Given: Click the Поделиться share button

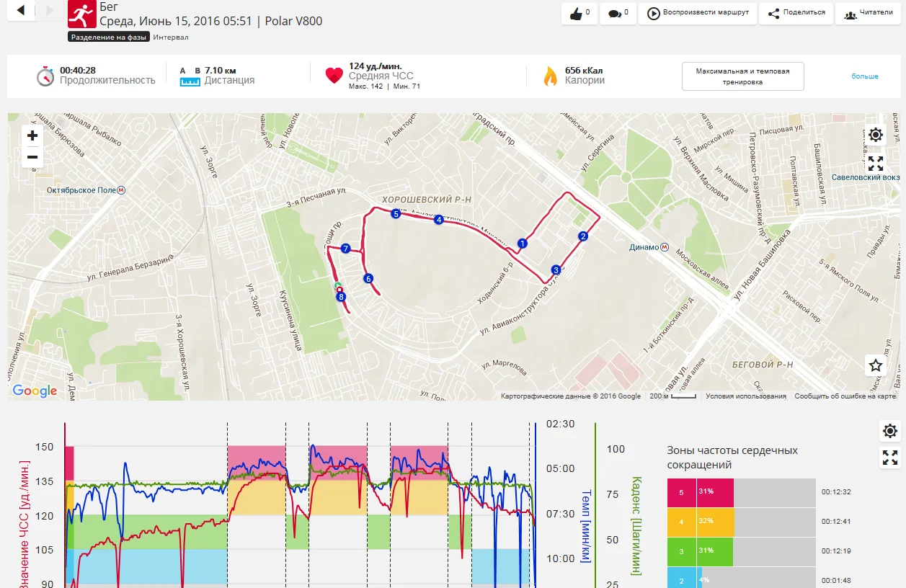Looking at the screenshot, I should click(x=796, y=14).
